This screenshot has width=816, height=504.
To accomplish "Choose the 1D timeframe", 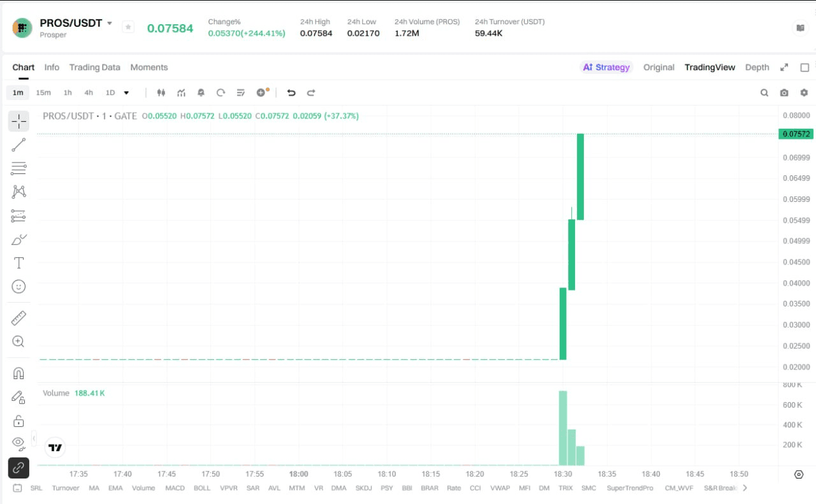I will pyautogui.click(x=110, y=92).
